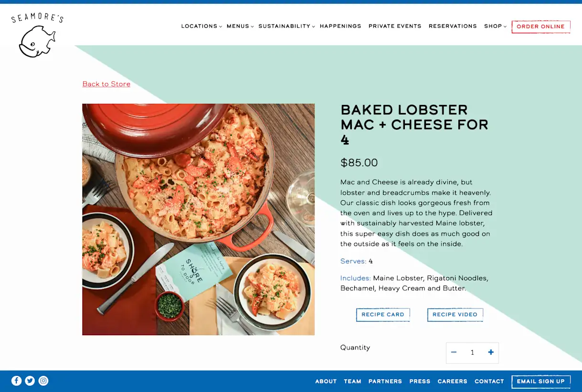Viewport: 582px width, 392px height.
Task: Open the Shop dropdown menu
Action: (x=495, y=26)
